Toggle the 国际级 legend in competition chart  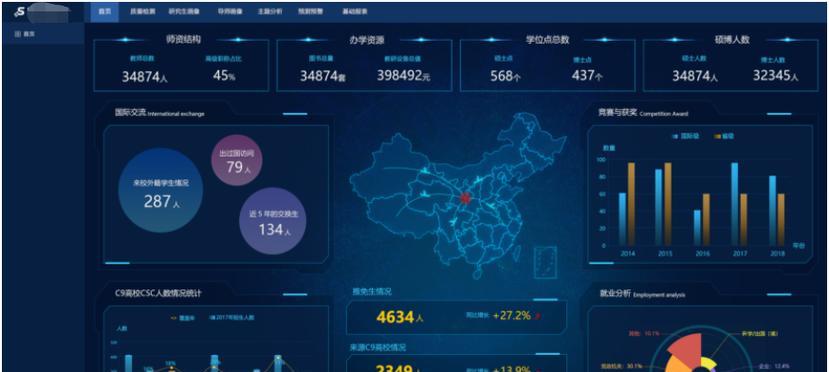[685, 136]
